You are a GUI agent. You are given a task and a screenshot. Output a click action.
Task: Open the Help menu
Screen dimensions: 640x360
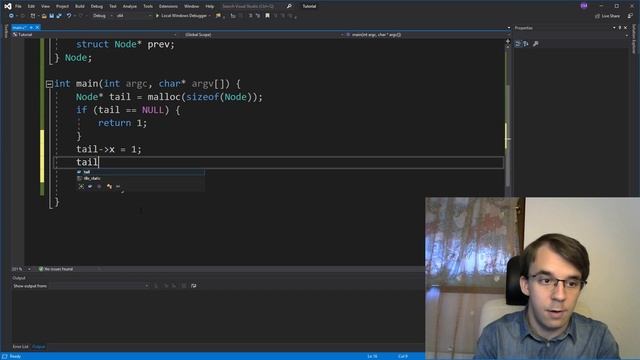pyautogui.click(x=209, y=6)
